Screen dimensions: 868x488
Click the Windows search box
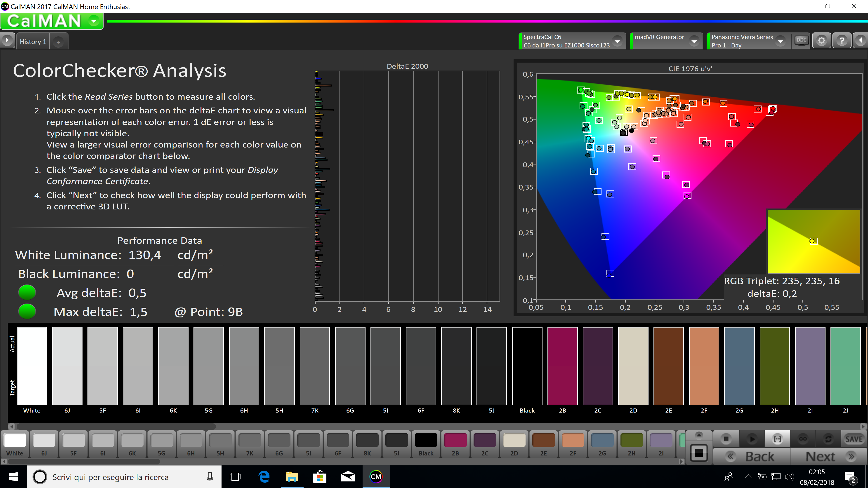coord(124,477)
